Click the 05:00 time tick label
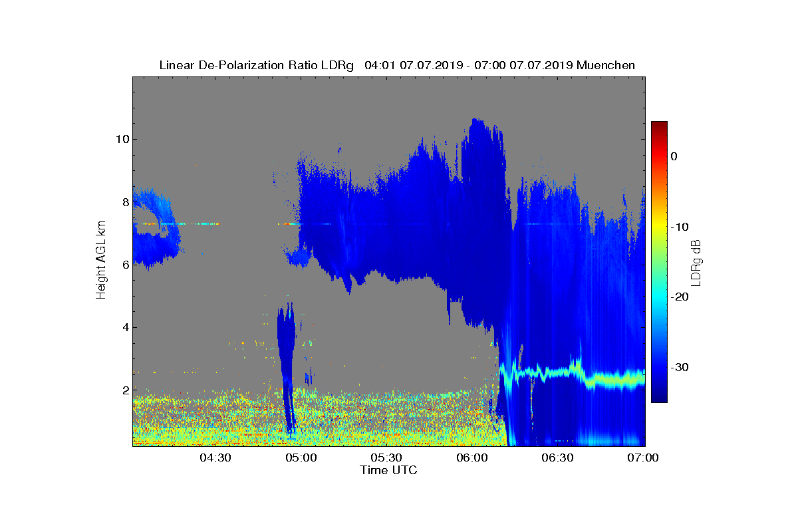 [301, 458]
